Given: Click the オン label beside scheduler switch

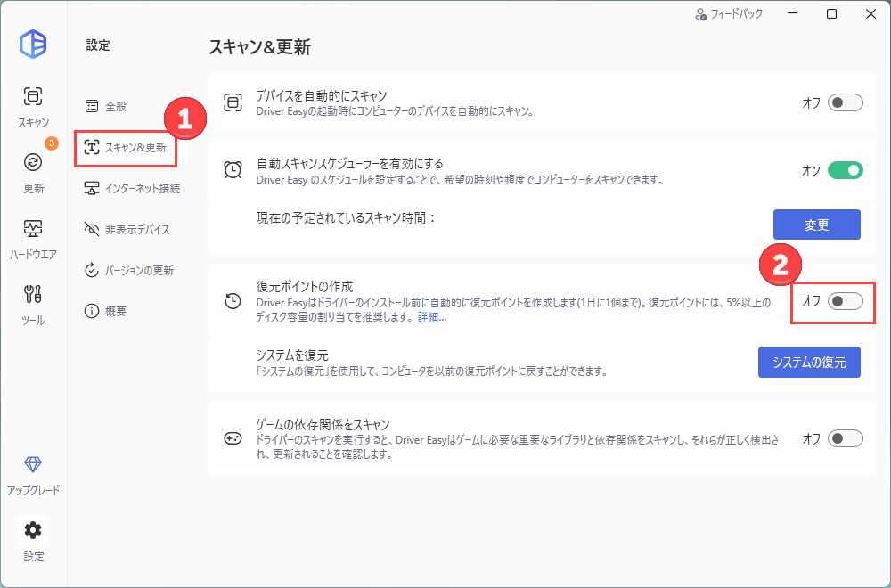Looking at the screenshot, I should click(811, 170).
